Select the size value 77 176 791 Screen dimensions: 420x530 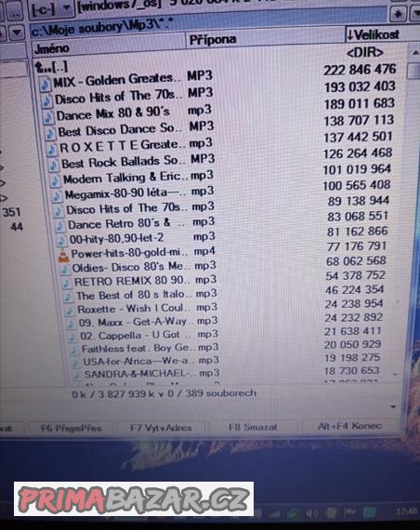(x=357, y=246)
